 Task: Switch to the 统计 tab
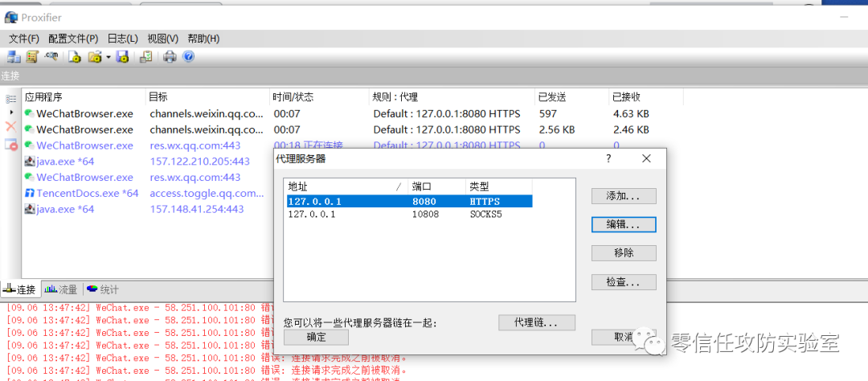(102, 289)
